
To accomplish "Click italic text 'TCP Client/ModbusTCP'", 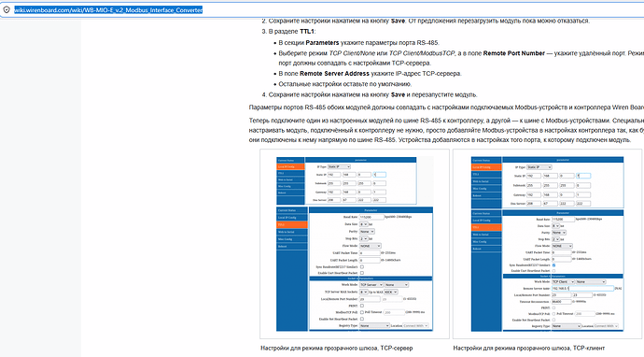I will [x=422, y=53].
